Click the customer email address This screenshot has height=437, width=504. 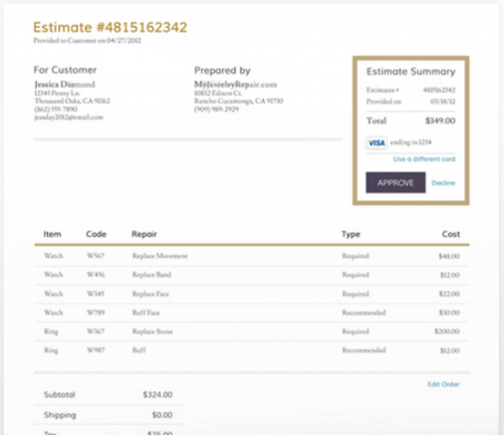pos(69,117)
